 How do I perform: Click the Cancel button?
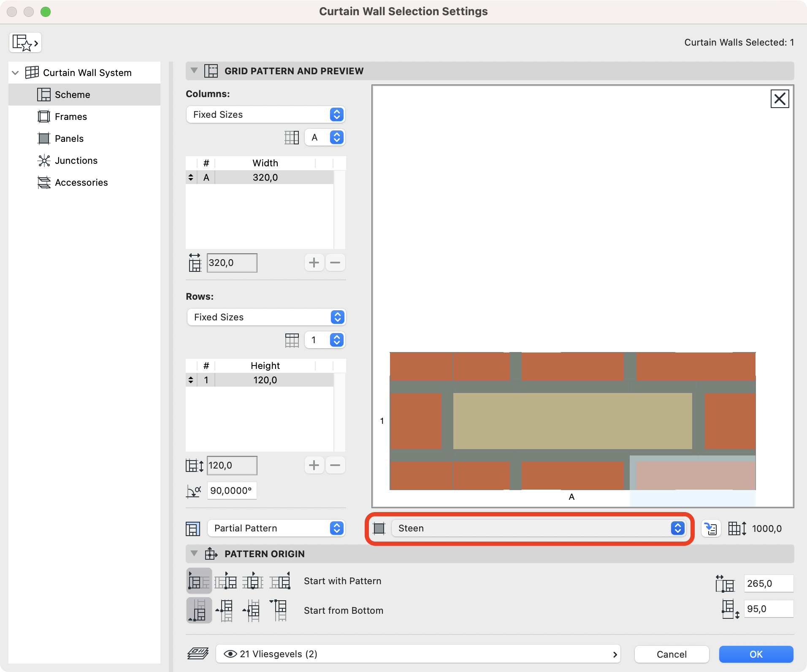pyautogui.click(x=672, y=654)
